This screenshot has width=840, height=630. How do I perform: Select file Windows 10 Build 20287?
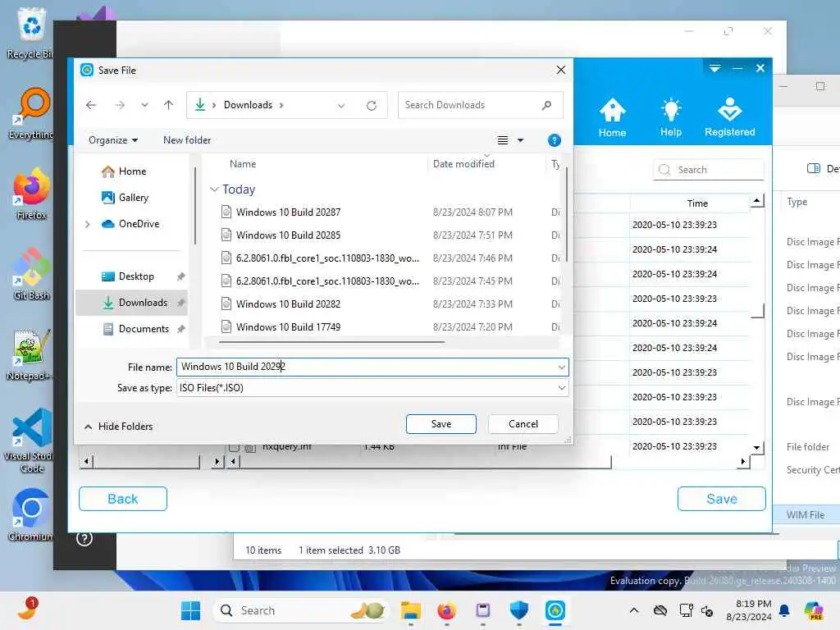[x=288, y=212]
